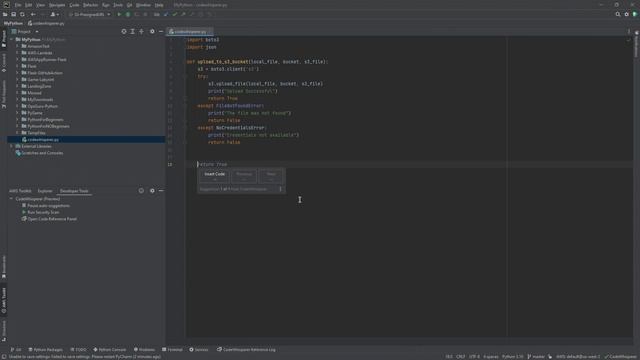Click the feedback smiley icon in the AWS Toolkit panel
This screenshot has height=360, width=640.
click(141, 191)
